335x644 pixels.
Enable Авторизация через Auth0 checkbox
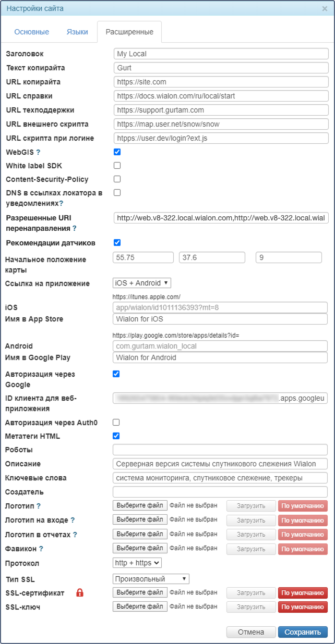pos(117,423)
